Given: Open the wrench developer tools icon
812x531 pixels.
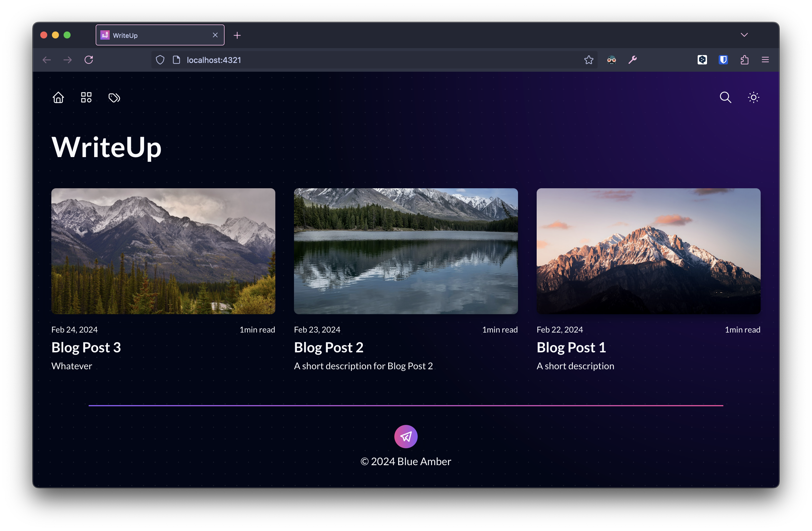Looking at the screenshot, I should pos(633,60).
